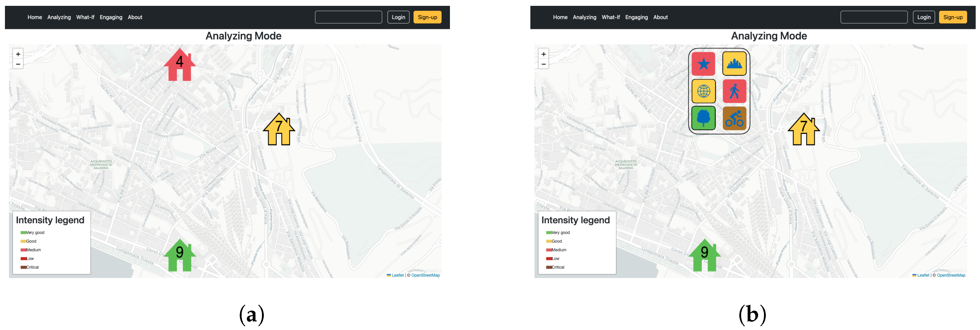Viewport: 980px width, 330px height.
Task: Click the globe icon on yellow tile
Action: click(x=703, y=91)
